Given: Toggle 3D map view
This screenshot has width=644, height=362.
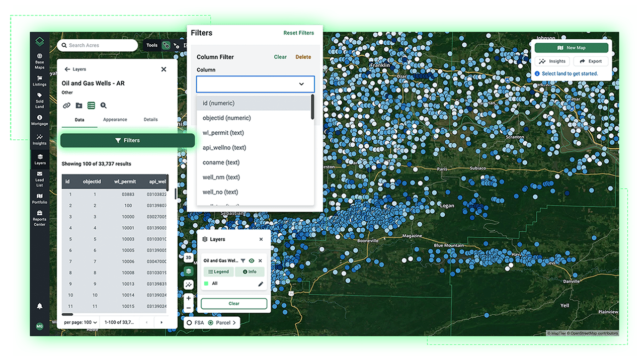Looking at the screenshot, I should (x=189, y=258).
